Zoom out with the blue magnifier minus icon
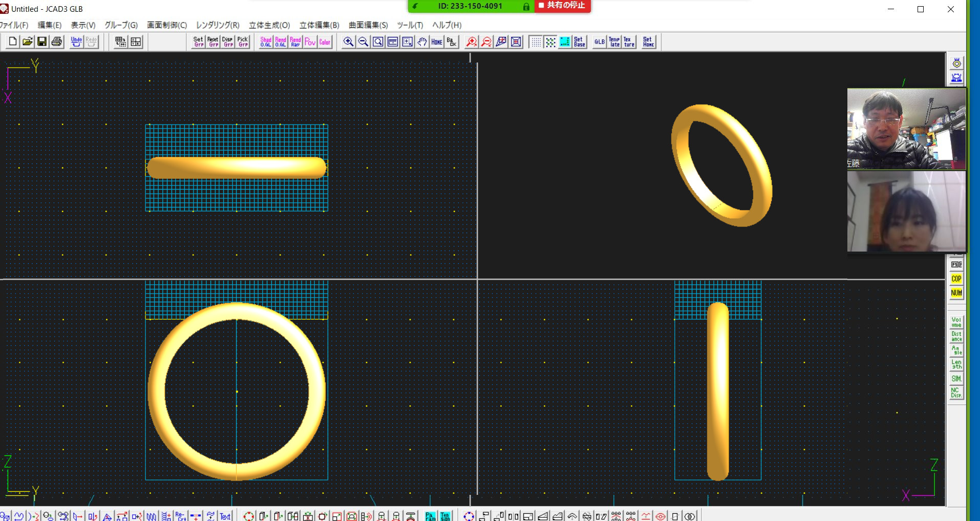 [x=363, y=42]
